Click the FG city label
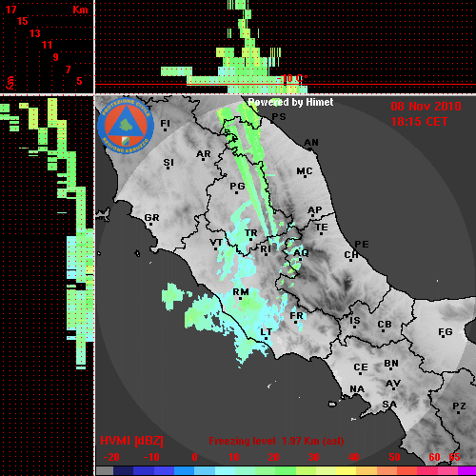476x476 pixels. tap(446, 332)
